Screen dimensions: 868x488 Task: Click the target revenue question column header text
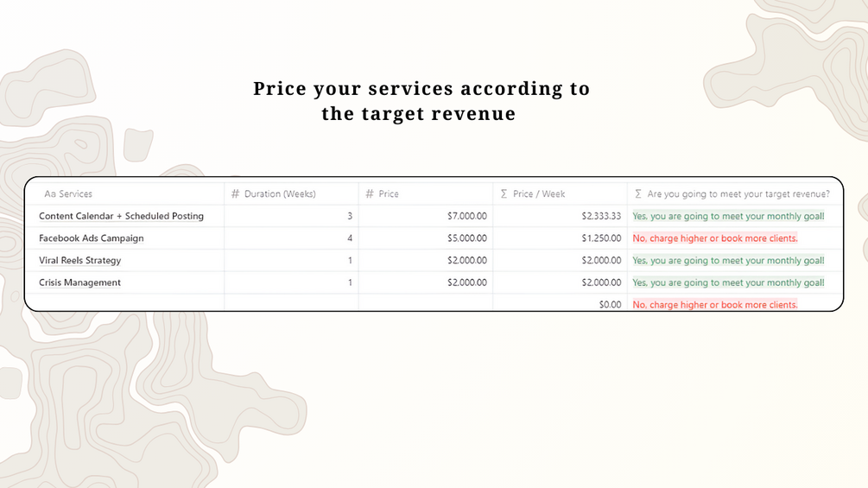pos(738,194)
